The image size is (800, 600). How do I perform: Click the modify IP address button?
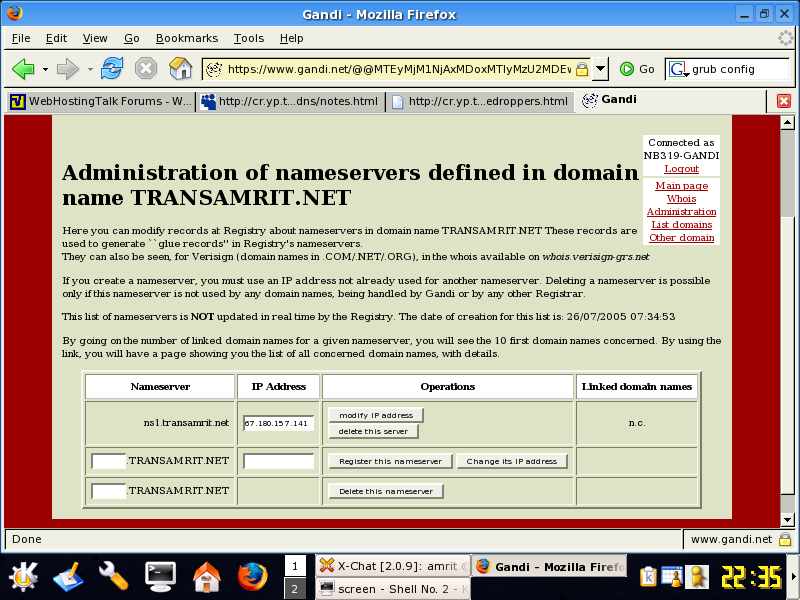376,415
